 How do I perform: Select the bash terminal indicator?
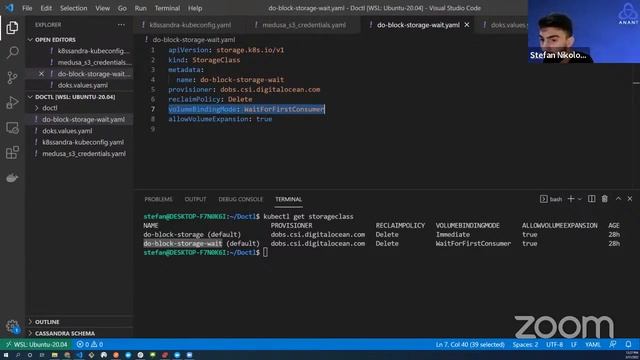click(x=551, y=199)
